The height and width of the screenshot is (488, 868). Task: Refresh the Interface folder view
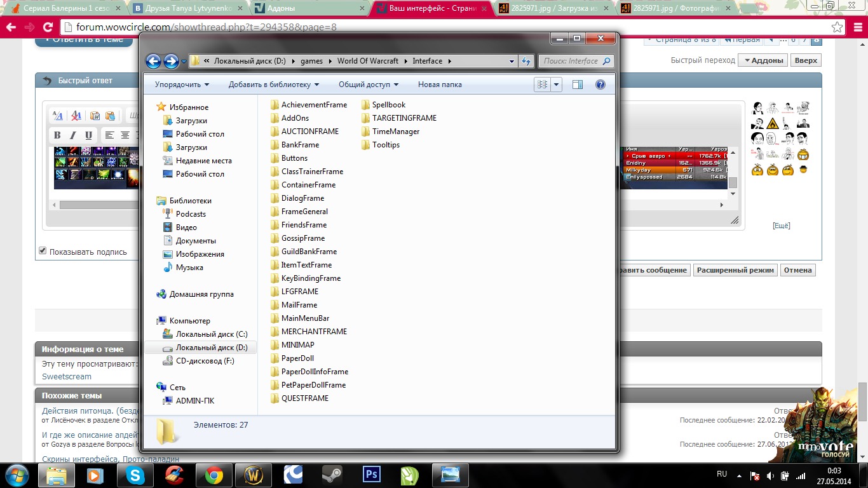[526, 61]
